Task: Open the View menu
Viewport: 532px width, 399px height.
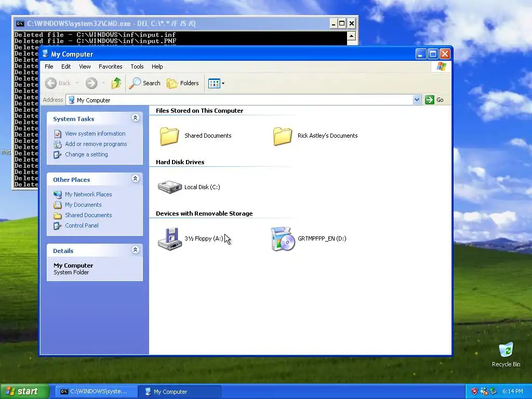Action: pyautogui.click(x=85, y=66)
